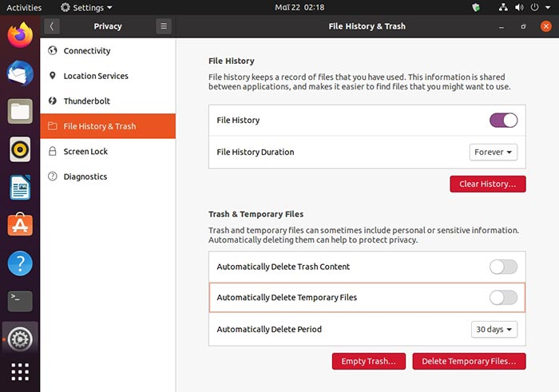Viewport: 559px width, 392px height.
Task: Open the 30 days delete period dropdown
Action: (x=494, y=329)
